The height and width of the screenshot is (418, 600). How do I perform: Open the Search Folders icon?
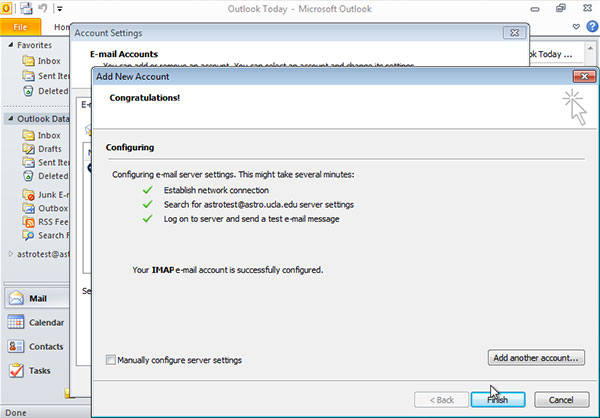[x=28, y=235]
